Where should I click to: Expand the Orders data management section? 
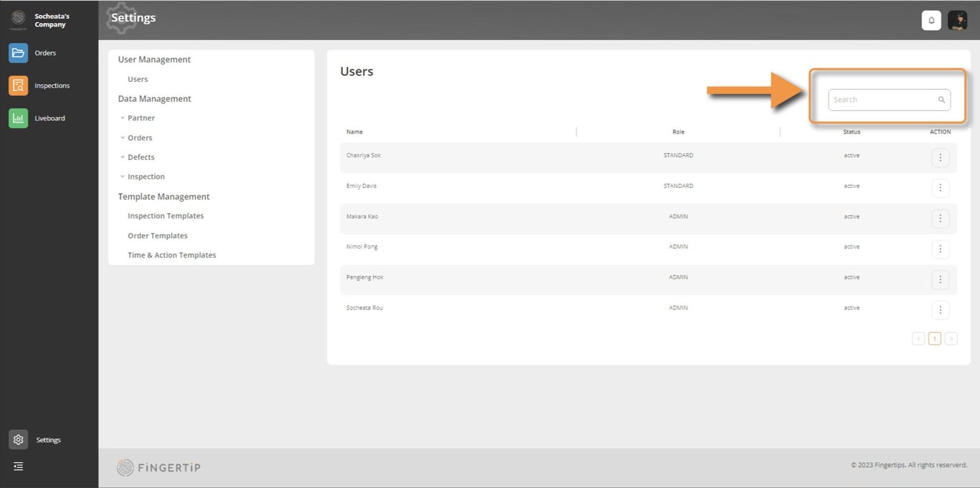click(136, 138)
